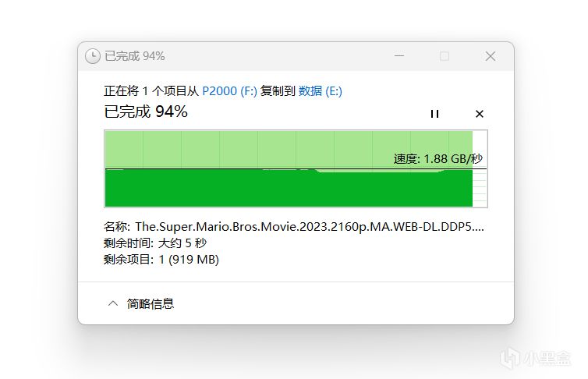Click the 速度: 1.88 GB/秒 speed label

[x=442, y=158]
